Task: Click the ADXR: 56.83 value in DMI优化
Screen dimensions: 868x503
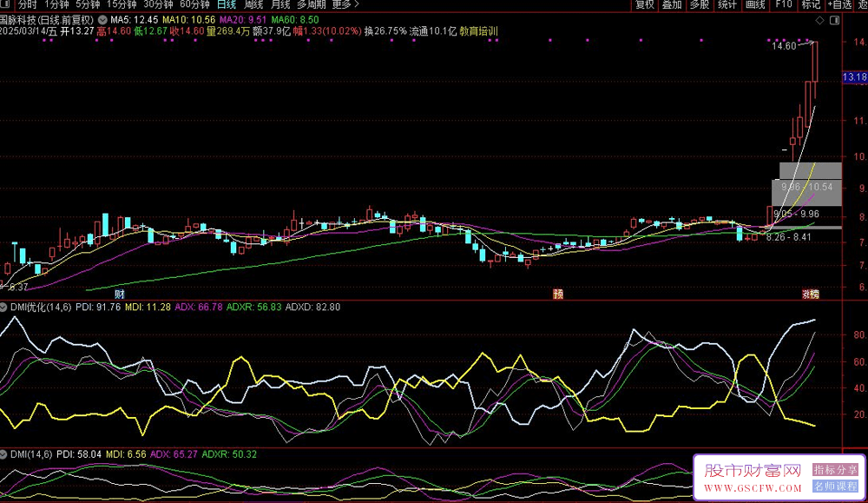Action: (254, 307)
